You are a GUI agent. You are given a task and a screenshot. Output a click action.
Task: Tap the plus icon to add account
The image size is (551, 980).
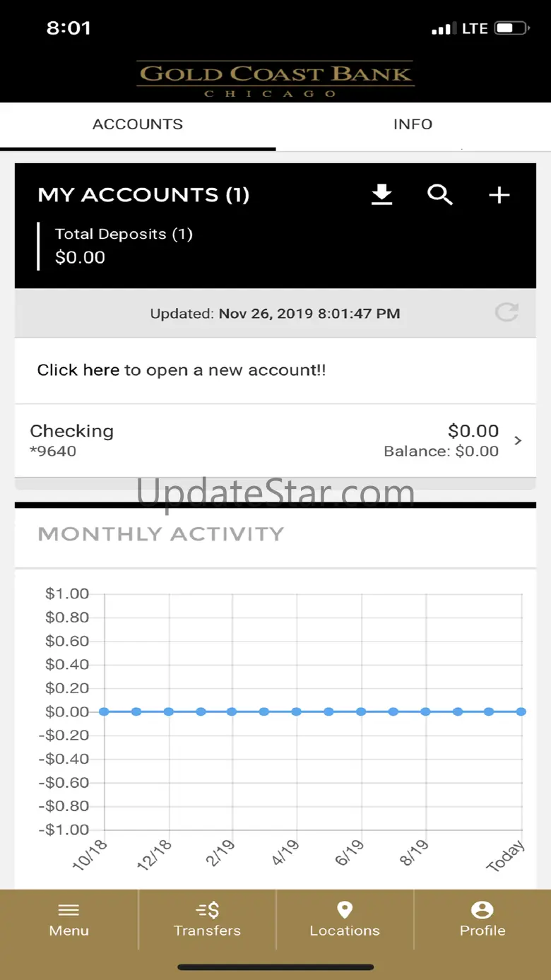[499, 195]
